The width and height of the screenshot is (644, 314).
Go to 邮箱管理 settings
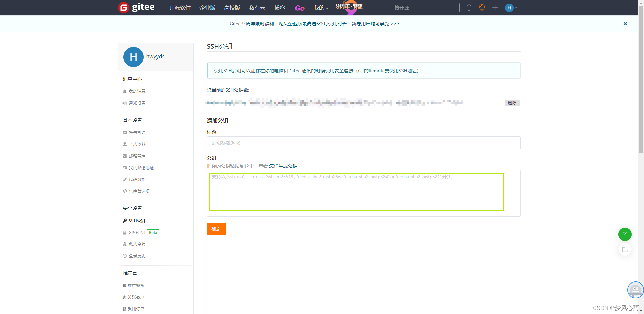[134, 156]
